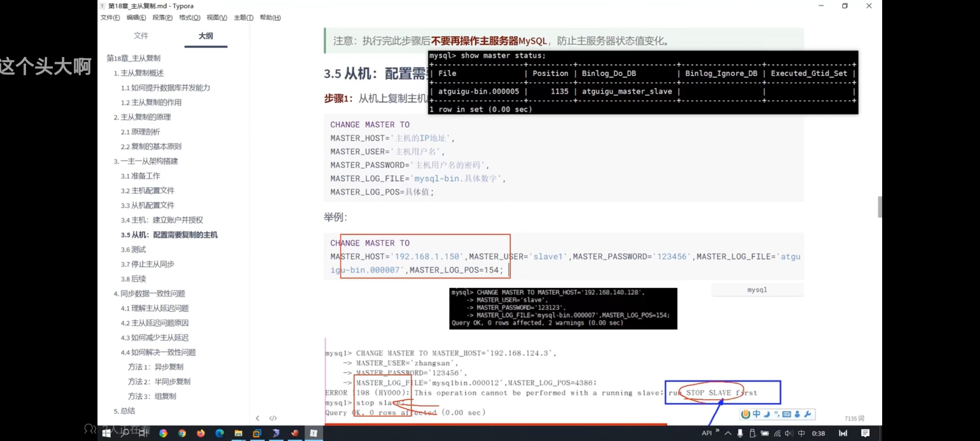This screenshot has height=441, width=980.
Task: Open the 文件 menu
Action: click(110, 18)
